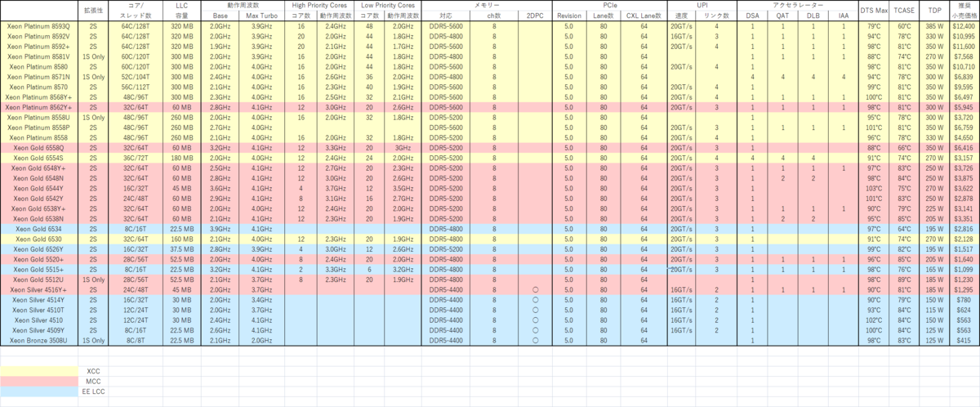
Task: Select the 'Xeon Gold 6558Q' cell
Action: [38, 147]
